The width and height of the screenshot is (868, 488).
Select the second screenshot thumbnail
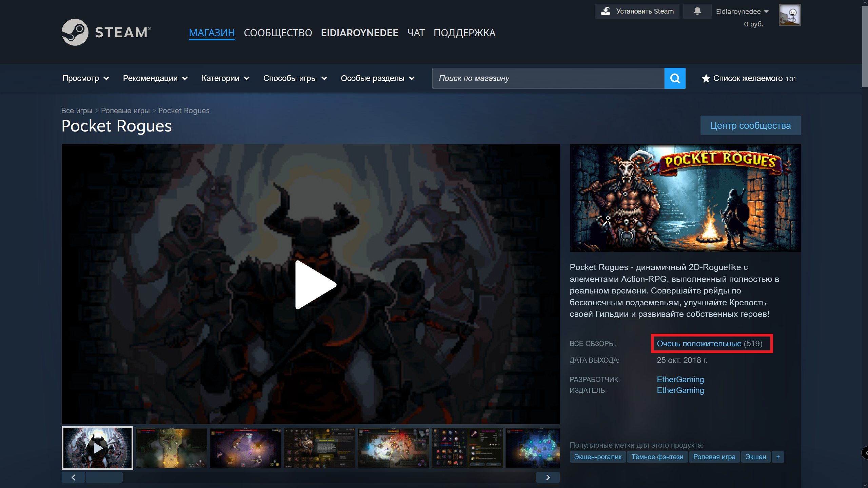pos(171,448)
